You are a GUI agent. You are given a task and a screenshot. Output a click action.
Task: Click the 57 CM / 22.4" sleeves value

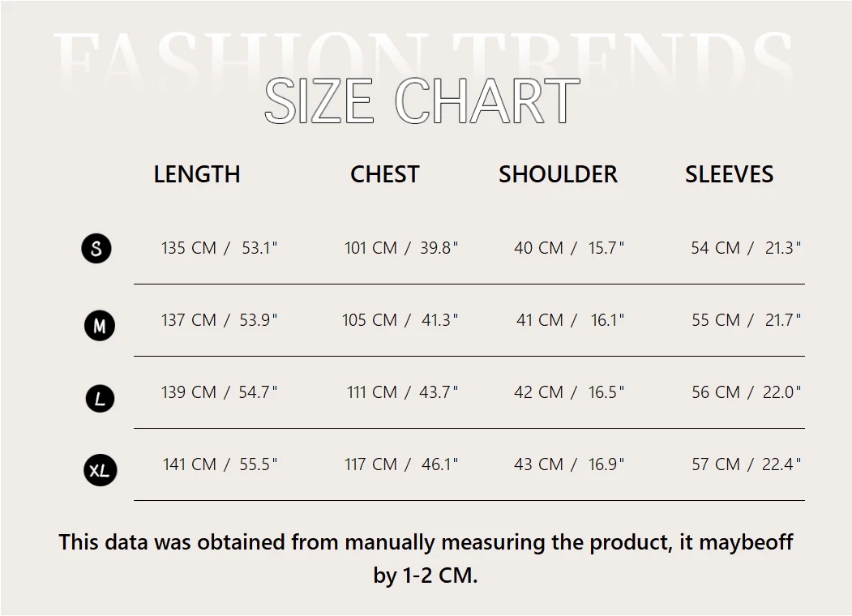pyautogui.click(x=746, y=464)
